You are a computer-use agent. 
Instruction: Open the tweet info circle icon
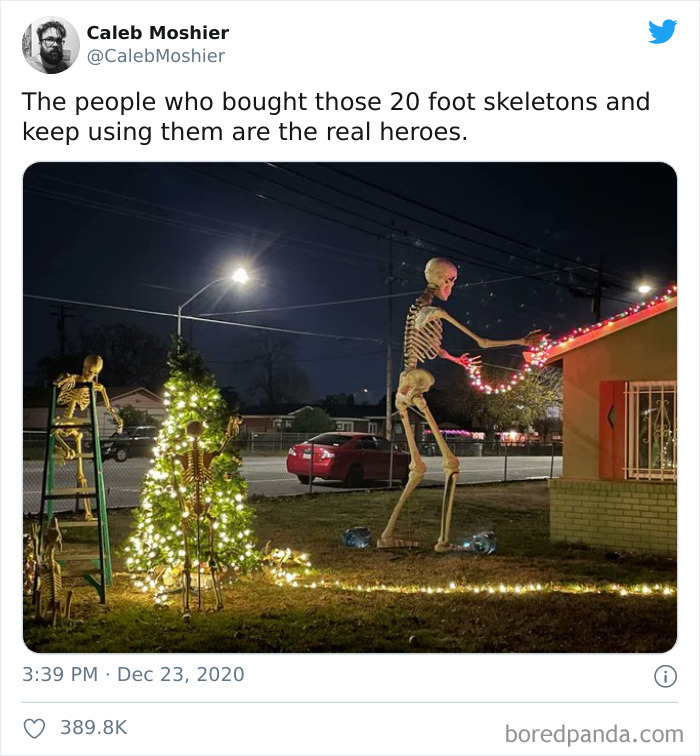[x=665, y=676]
